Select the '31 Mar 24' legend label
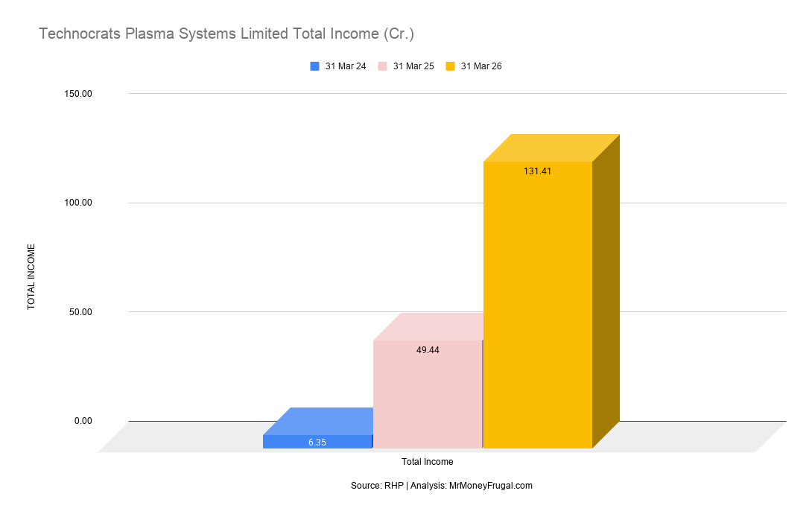This screenshot has height=517, width=812. 346,66
